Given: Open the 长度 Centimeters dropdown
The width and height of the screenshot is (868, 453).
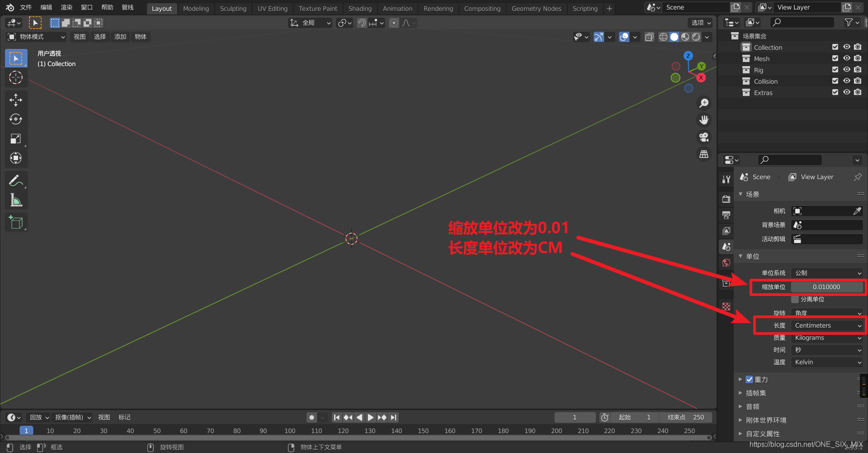Looking at the screenshot, I should coord(827,325).
